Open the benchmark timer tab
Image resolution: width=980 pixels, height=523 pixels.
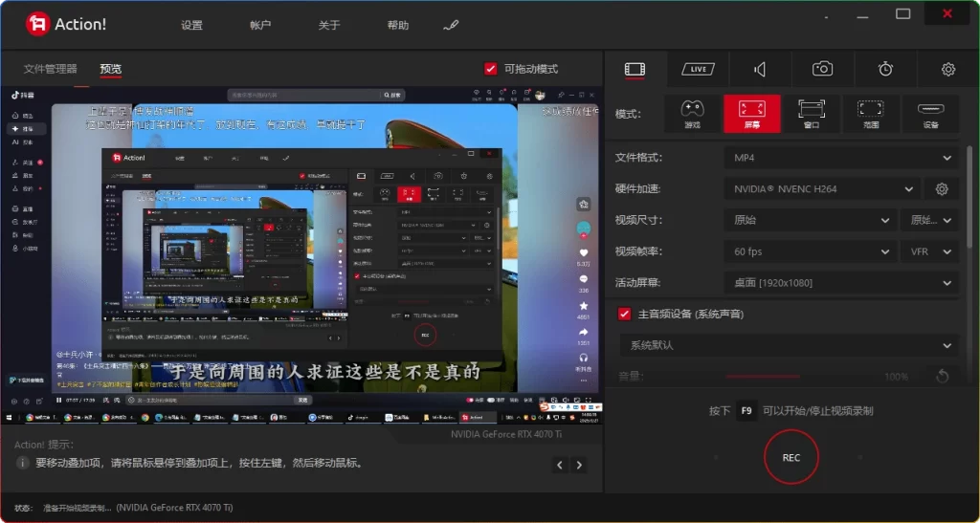(885, 69)
